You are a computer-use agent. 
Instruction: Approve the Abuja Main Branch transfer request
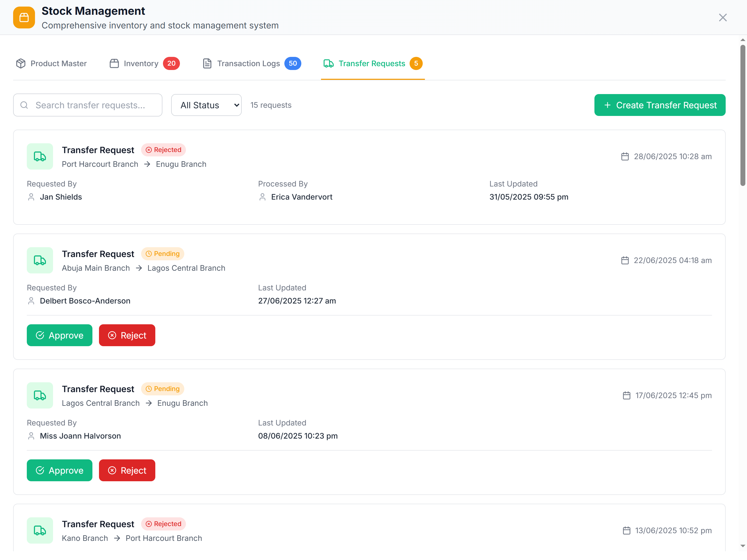[x=59, y=336]
